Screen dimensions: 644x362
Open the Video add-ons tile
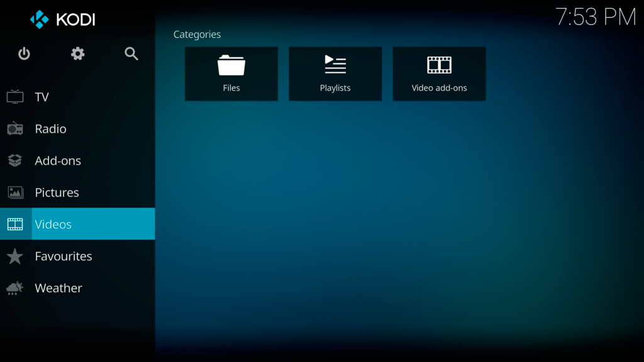pyautogui.click(x=439, y=74)
